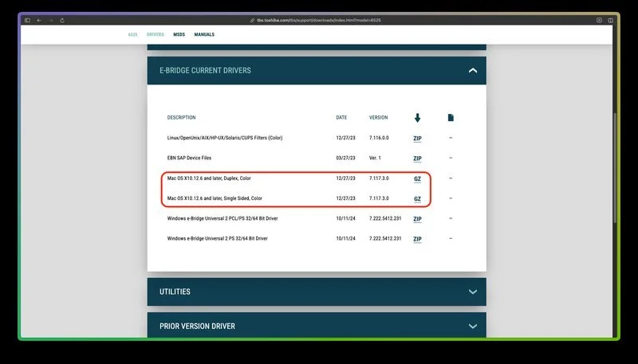Screen dimensions: 638x364
Task: Click the 6525 model link in the navigation
Action: point(132,34)
